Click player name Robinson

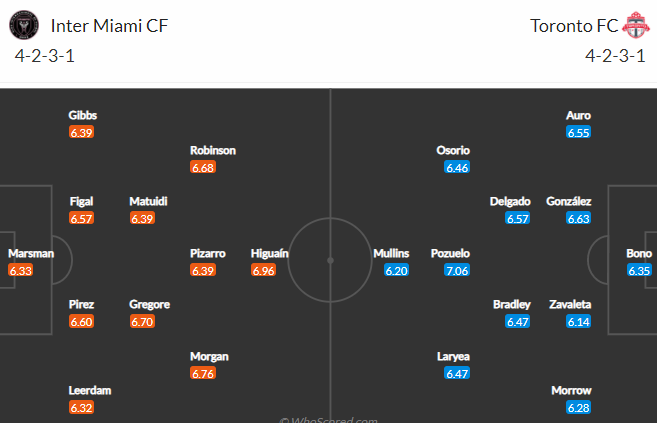point(213,150)
